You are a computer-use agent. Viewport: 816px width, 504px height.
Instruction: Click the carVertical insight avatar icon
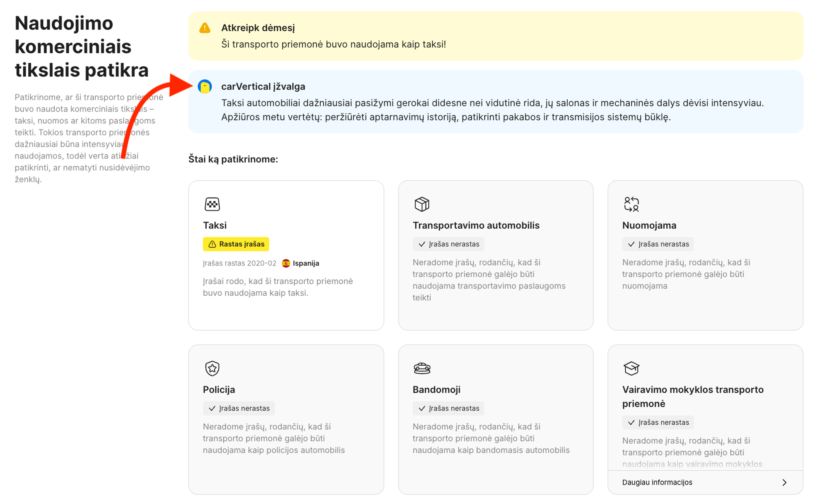(205, 87)
